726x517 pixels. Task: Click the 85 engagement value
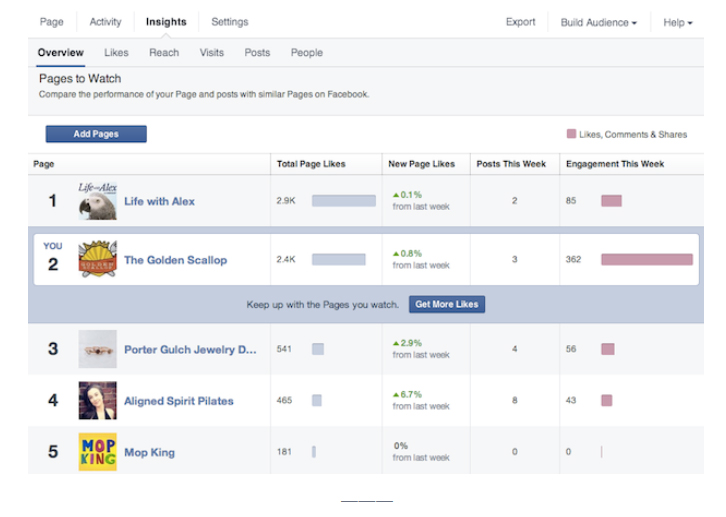pyautogui.click(x=571, y=200)
